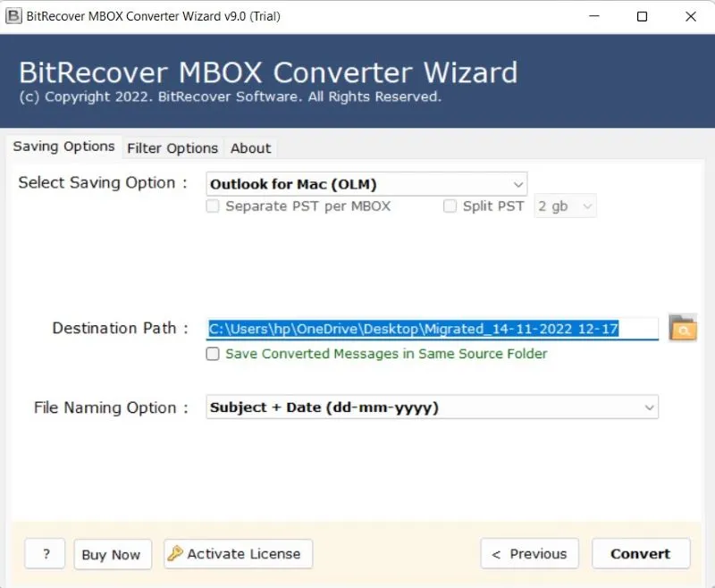Viewport: 715px width, 588px height.
Task: Close the MBOX Converter Wizard window
Action: tap(691, 16)
